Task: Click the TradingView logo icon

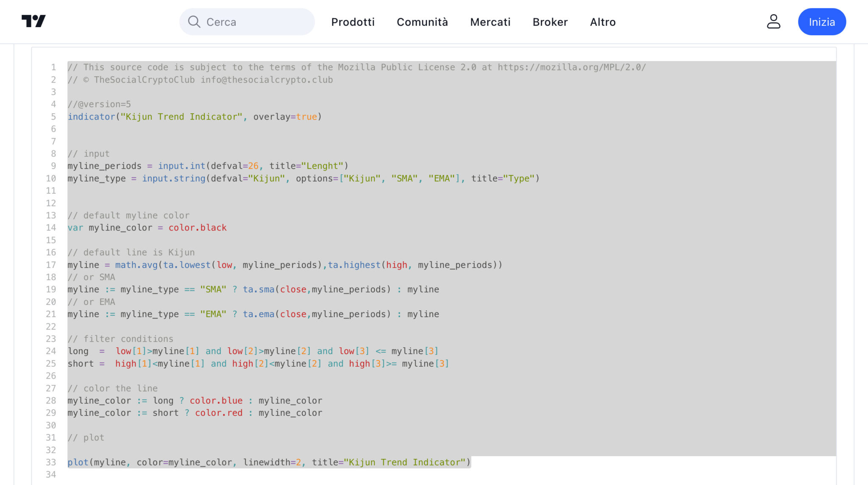Action: click(33, 21)
